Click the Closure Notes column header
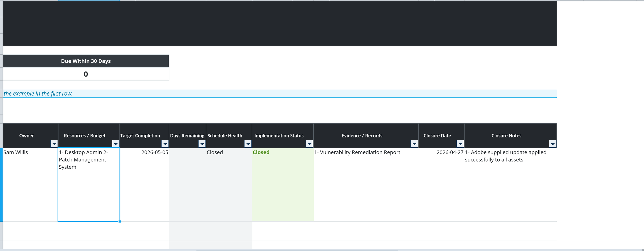 click(511, 135)
